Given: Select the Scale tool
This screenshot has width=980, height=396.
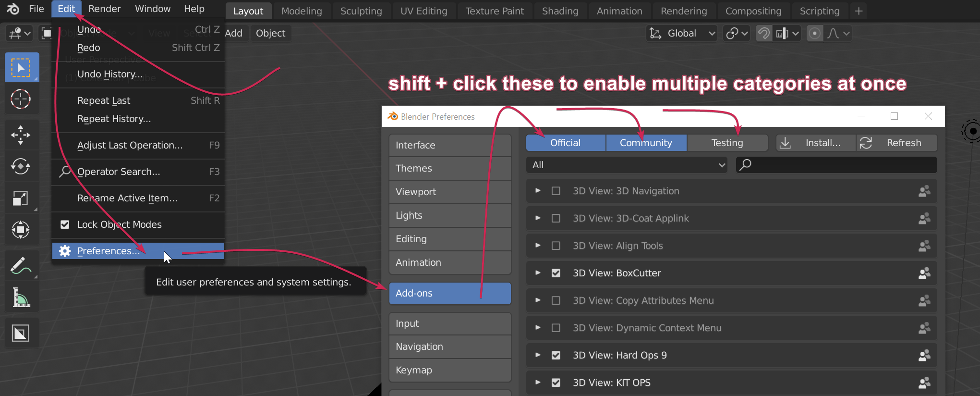Looking at the screenshot, I should pyautogui.click(x=21, y=198).
